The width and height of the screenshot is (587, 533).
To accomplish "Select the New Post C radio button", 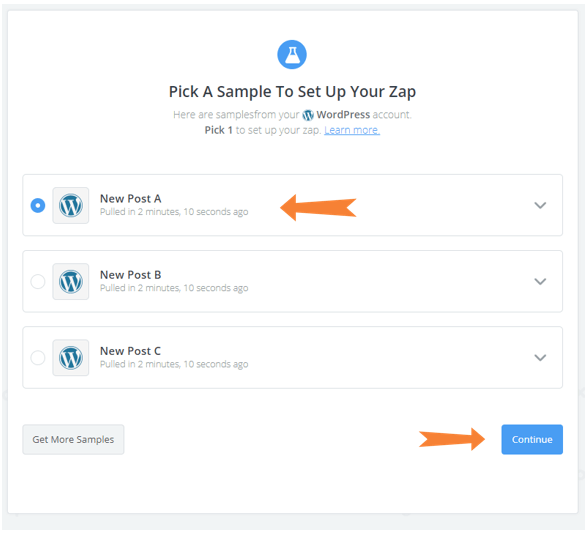I will (38, 358).
